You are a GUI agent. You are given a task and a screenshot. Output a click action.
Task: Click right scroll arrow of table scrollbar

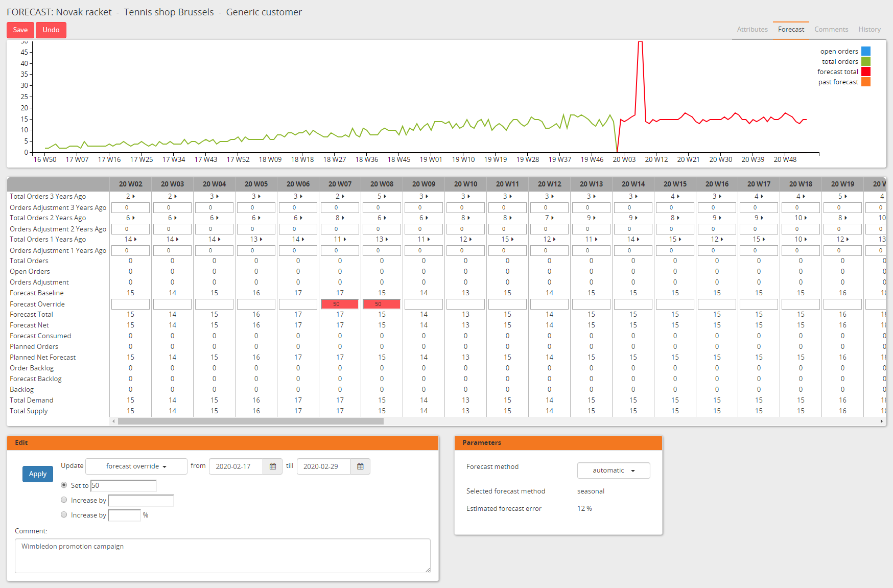(x=882, y=421)
